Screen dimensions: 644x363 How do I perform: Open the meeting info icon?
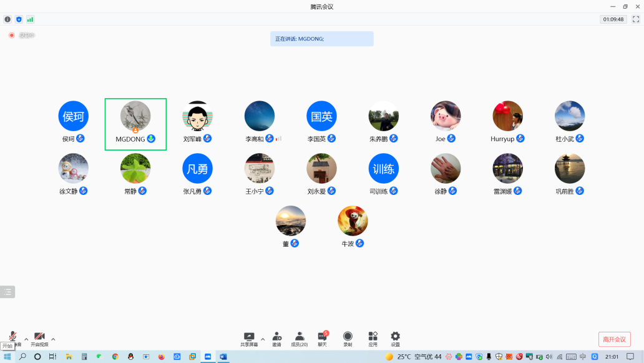point(7,19)
